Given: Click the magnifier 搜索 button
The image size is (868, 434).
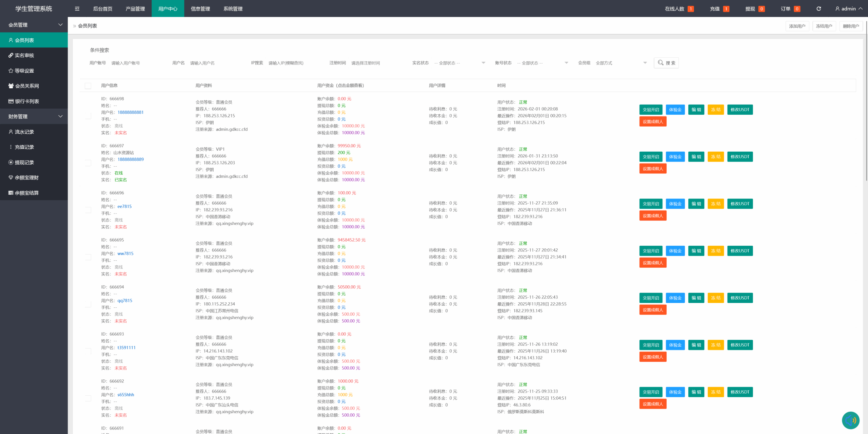Looking at the screenshot, I should 666,63.
